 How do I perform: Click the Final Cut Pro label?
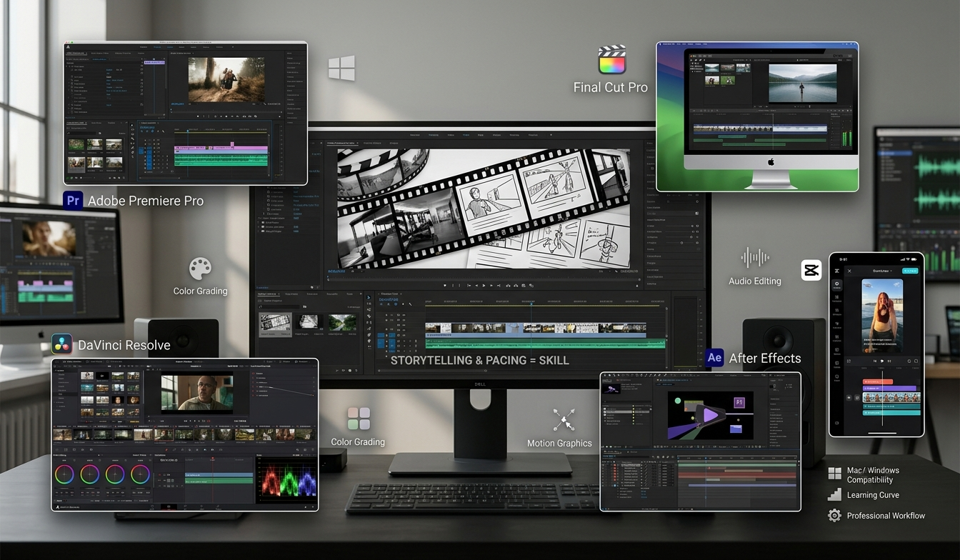tap(610, 87)
